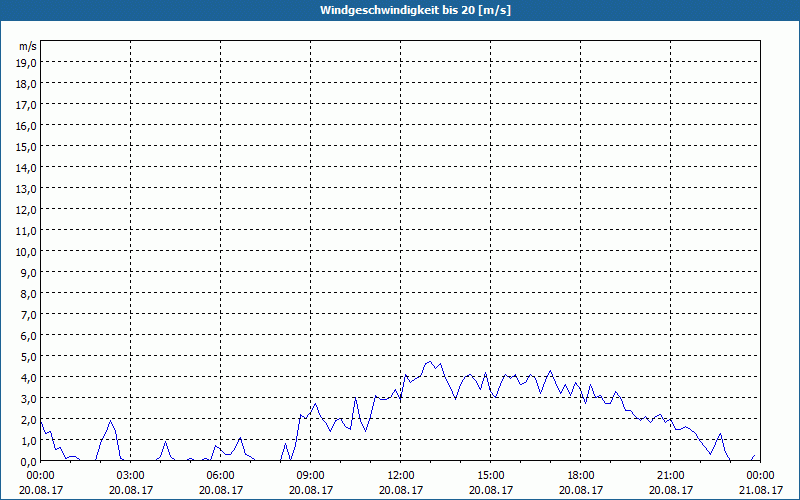Click the chart title 'Windgeschwindigkeit bis 20 [m/s]'
The height and width of the screenshot is (500, 800).
pyautogui.click(x=415, y=10)
